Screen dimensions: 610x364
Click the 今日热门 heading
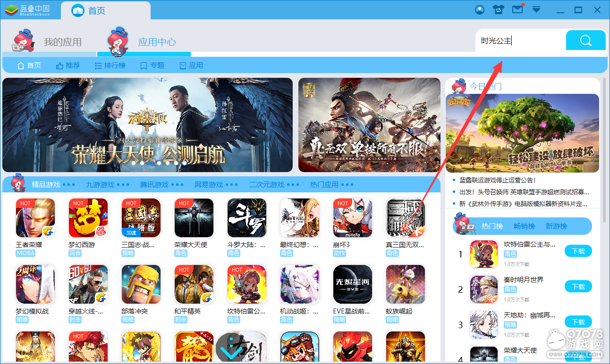(486, 87)
